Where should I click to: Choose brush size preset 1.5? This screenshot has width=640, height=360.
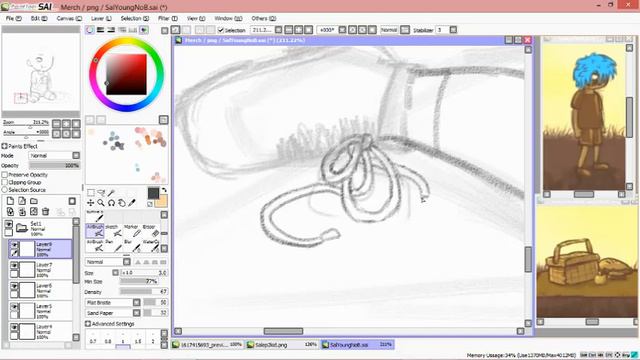pos(138,339)
